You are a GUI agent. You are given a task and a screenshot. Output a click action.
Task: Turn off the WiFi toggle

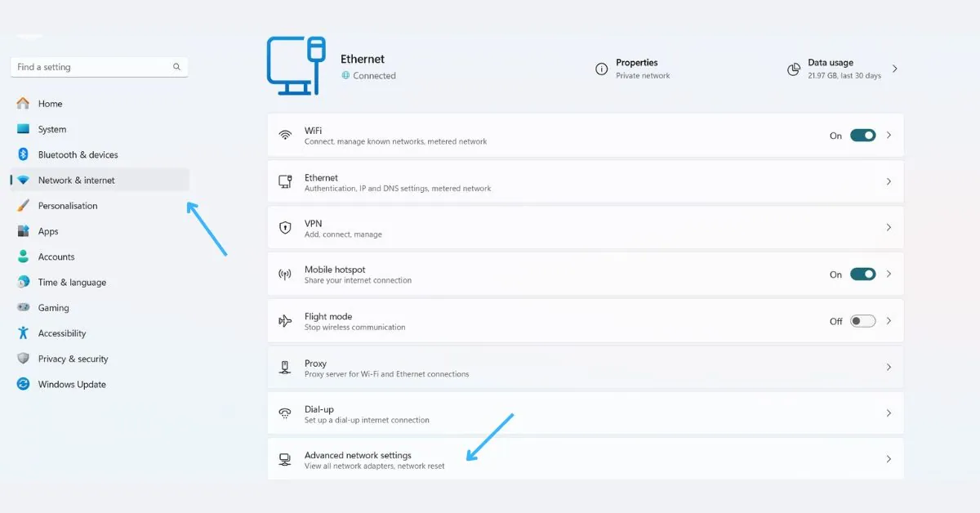[x=862, y=136]
